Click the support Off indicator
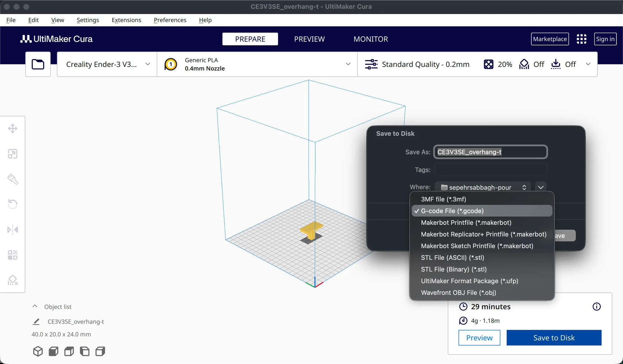Screen dimensions: 623x364 pos(532,64)
